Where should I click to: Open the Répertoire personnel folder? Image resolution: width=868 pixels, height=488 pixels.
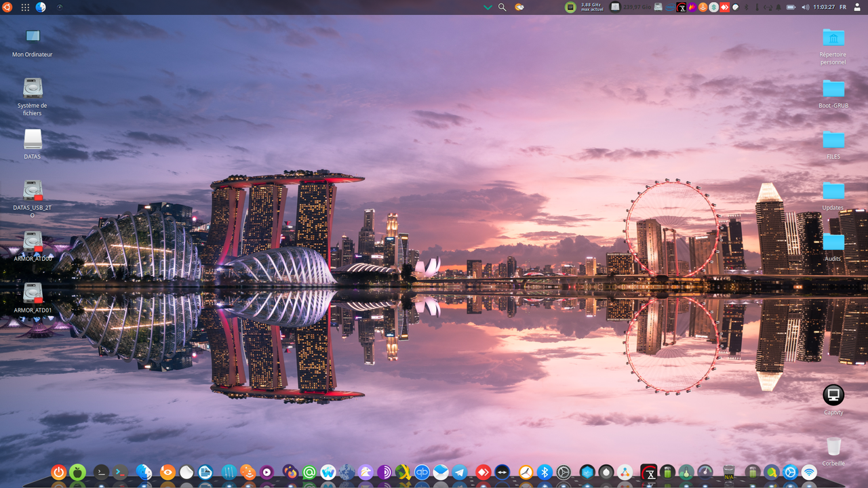click(x=833, y=37)
